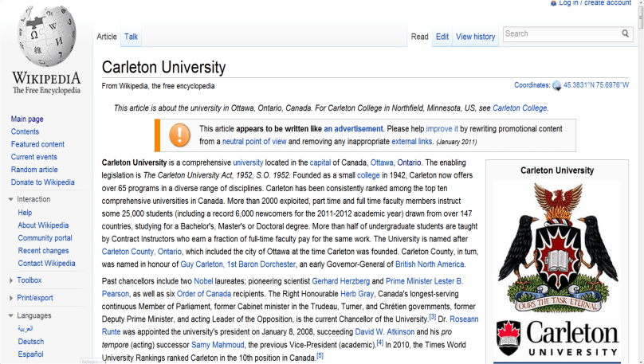Click the Wikipedia globe logo

click(46, 36)
